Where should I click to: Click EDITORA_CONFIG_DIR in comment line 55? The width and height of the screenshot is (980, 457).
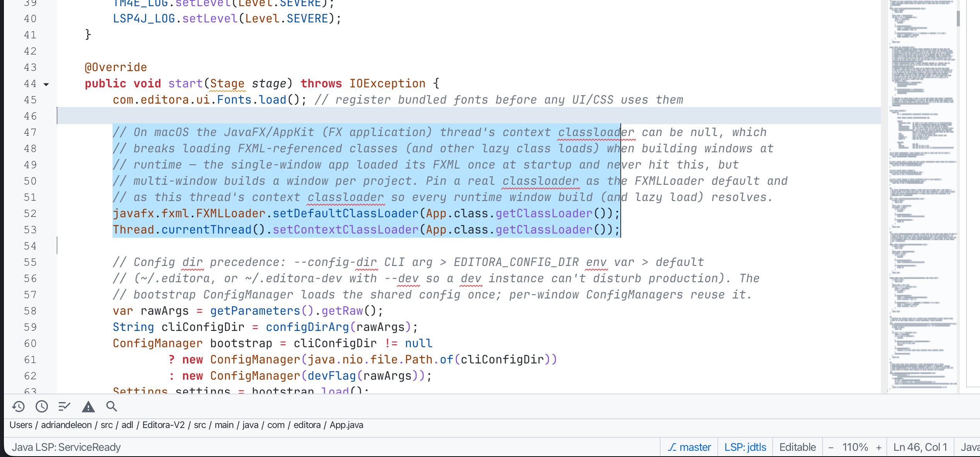pyautogui.click(x=516, y=262)
